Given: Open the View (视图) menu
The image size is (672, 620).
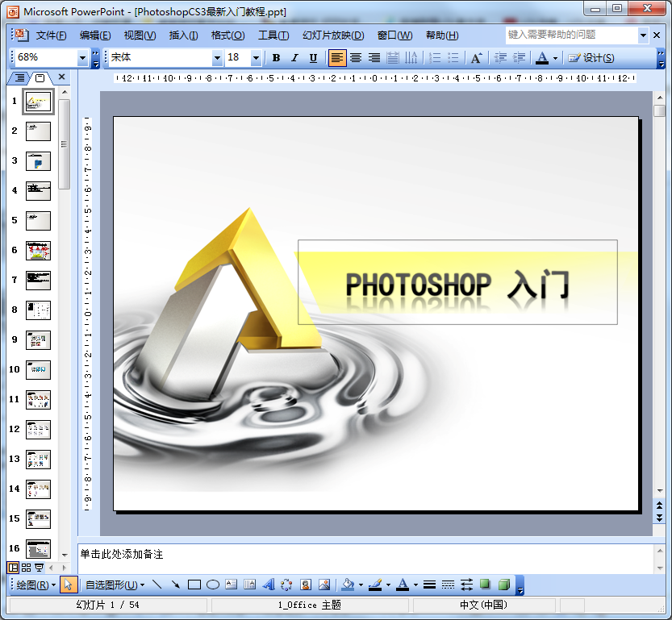Looking at the screenshot, I should pyautogui.click(x=140, y=35).
